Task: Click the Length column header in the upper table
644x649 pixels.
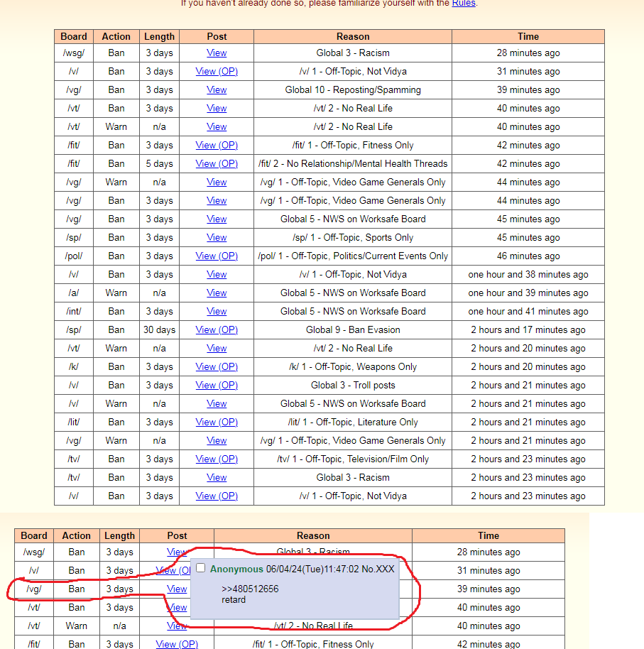Action: click(x=159, y=36)
